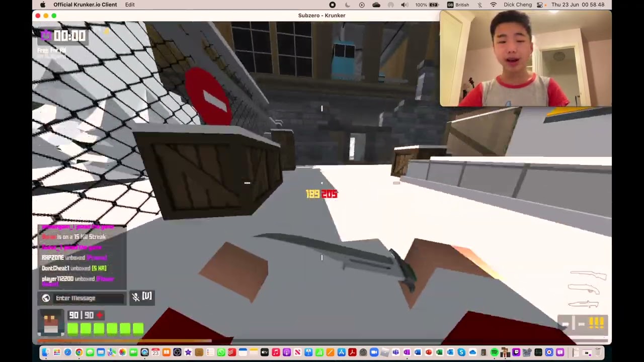This screenshot has width=644, height=362.
Task: Select the shotgun weapon icon
Action: (589, 275)
